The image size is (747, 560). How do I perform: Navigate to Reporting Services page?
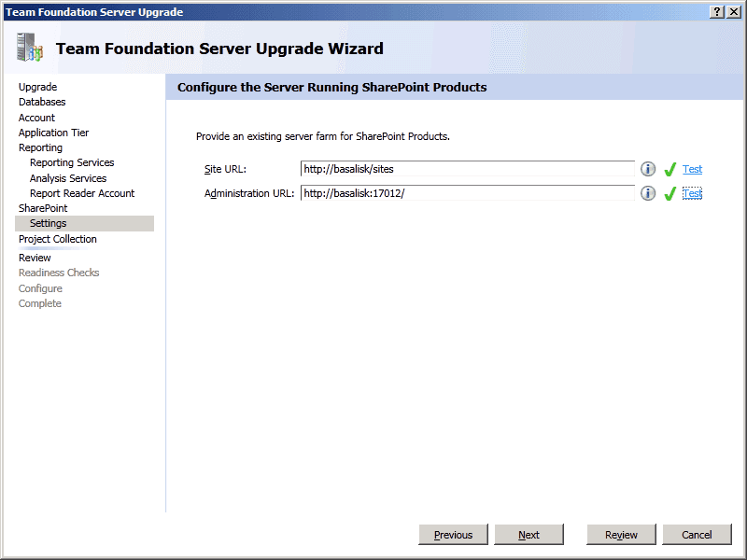pos(72,162)
